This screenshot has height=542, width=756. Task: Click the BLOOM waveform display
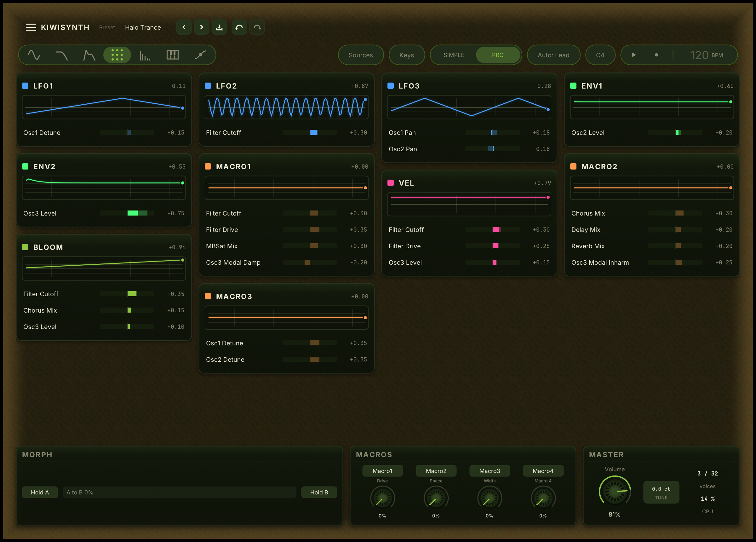coord(104,268)
